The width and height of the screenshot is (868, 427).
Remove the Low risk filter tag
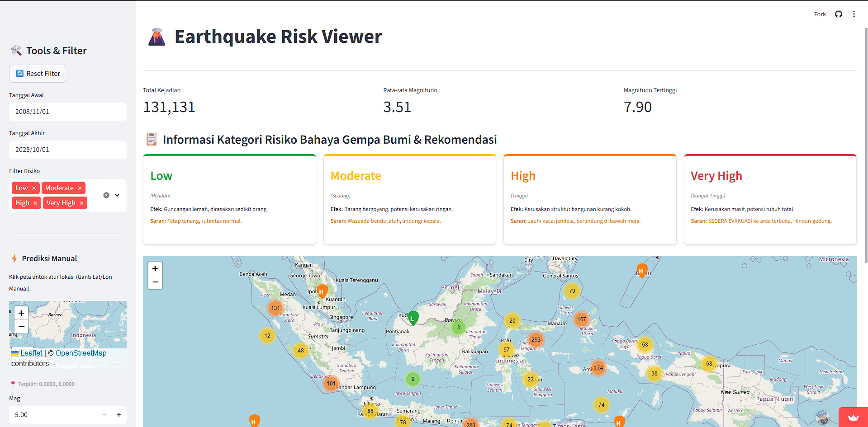click(34, 188)
